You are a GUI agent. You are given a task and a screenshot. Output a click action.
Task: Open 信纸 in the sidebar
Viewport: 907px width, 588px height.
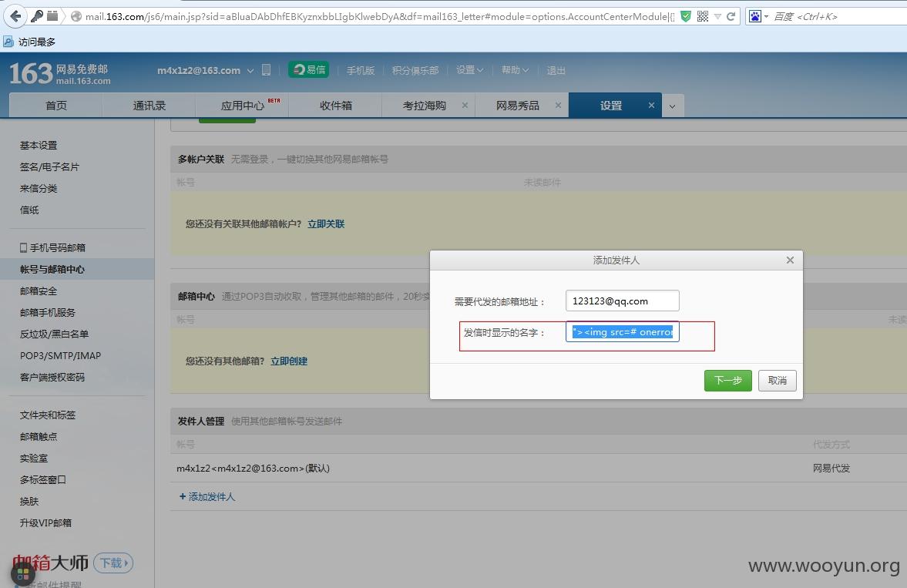point(29,210)
